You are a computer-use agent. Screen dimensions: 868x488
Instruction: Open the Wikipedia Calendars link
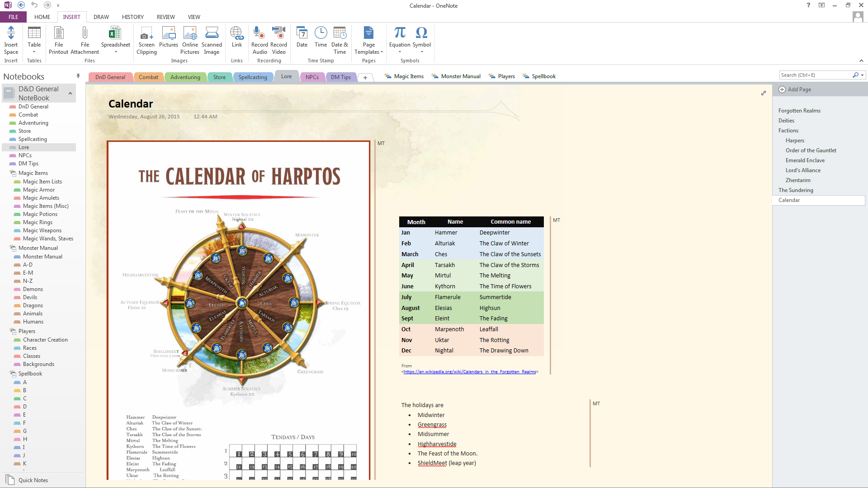[470, 372]
